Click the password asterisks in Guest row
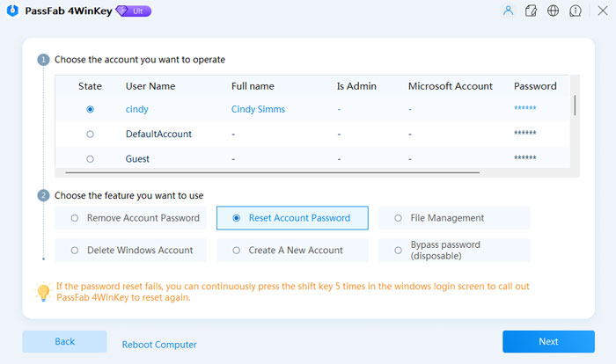The width and height of the screenshot is (616, 364). (x=524, y=158)
